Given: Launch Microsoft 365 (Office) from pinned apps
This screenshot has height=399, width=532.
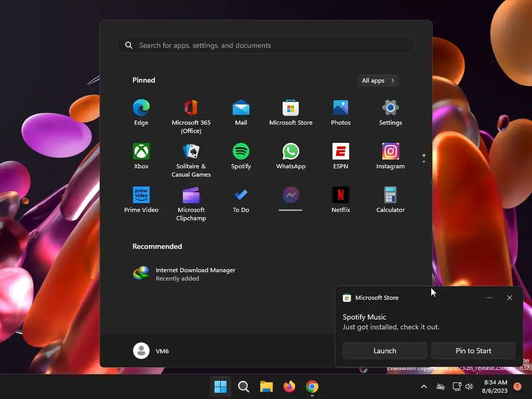Looking at the screenshot, I should pos(191,116).
